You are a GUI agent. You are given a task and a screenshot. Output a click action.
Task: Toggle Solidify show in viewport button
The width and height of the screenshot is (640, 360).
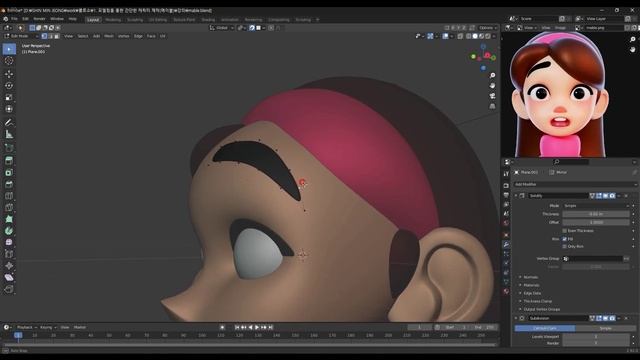[x=606, y=196]
